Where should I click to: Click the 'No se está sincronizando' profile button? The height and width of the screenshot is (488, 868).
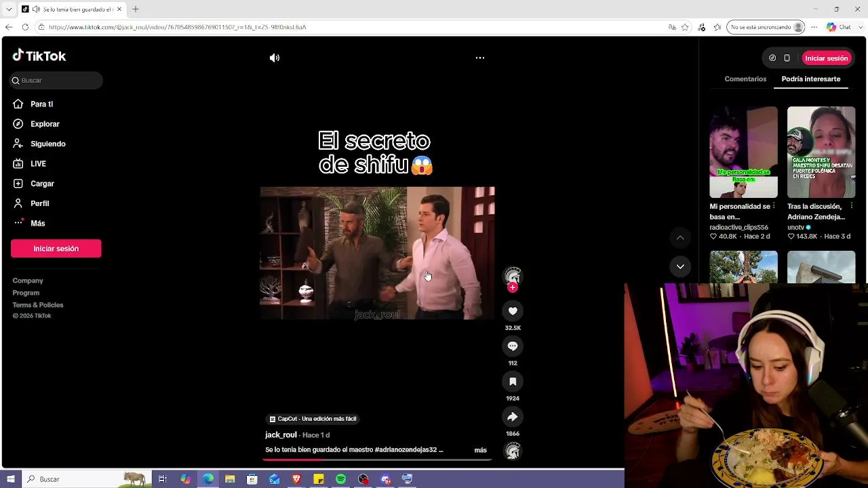(766, 27)
